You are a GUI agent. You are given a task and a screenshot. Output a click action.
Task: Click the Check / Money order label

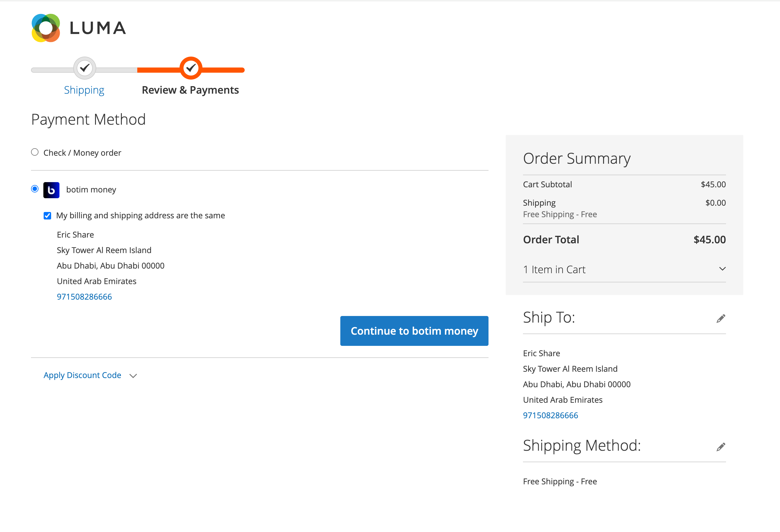pyautogui.click(x=82, y=153)
